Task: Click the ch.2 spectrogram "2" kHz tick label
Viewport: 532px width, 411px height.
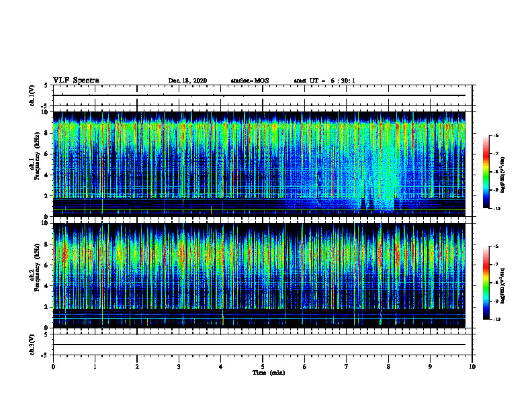Action: click(x=46, y=307)
